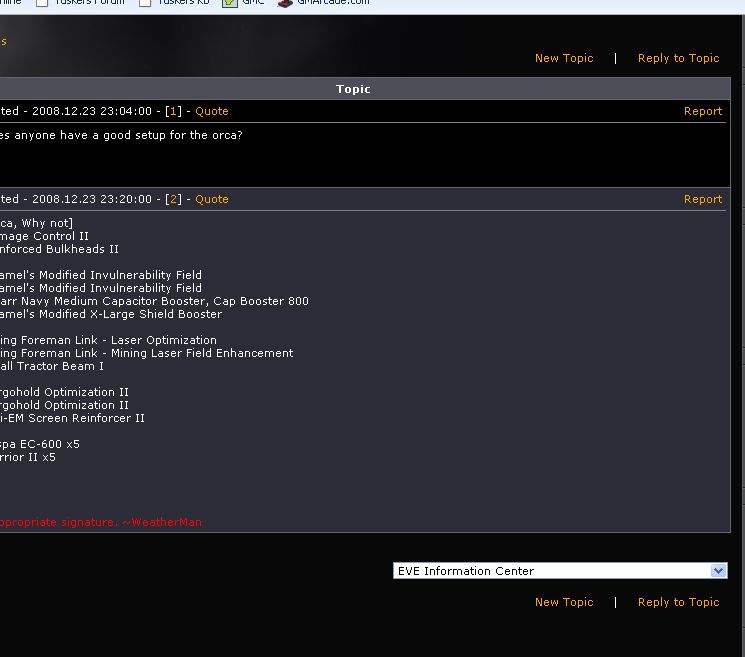Click 'Navy Medium Capacitor Booster, Cap Booster 800' line

165,301
